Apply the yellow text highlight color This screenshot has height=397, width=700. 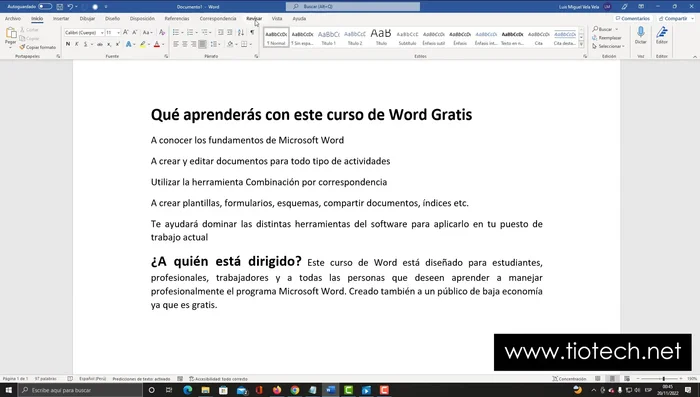pos(142,44)
